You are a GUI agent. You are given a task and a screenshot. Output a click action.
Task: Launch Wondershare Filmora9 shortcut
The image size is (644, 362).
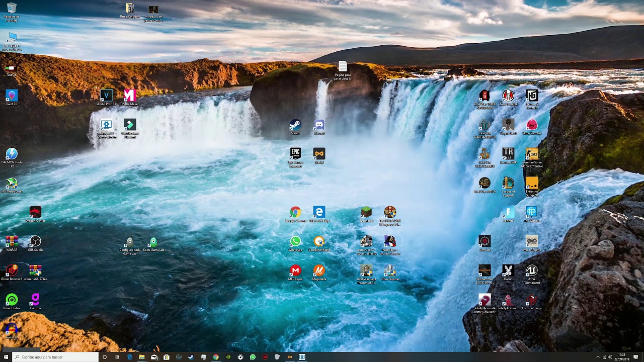click(x=130, y=129)
